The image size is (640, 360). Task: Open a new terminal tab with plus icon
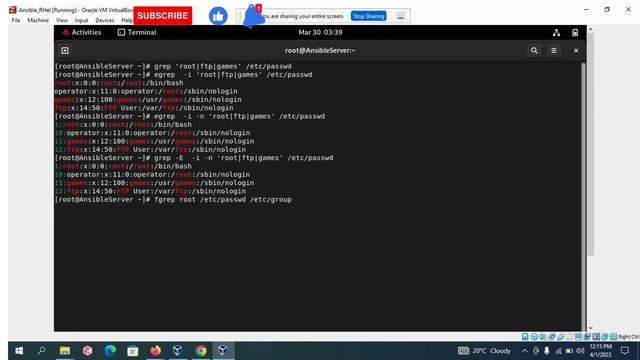pos(65,51)
